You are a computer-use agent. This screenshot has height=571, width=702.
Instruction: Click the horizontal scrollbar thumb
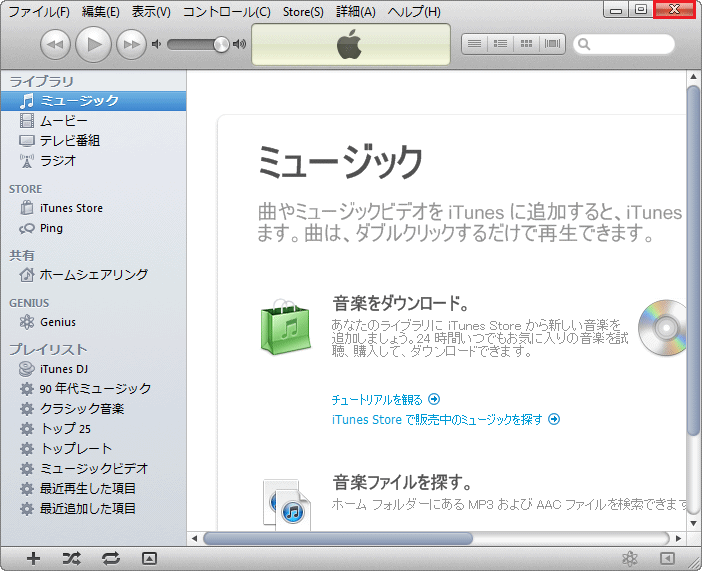point(338,538)
